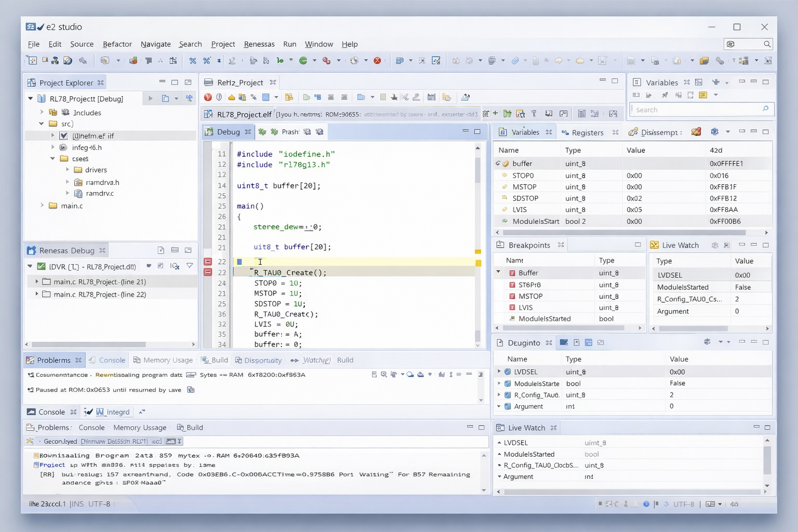Toggle the LVIS breakpoint checkbox

click(512, 308)
